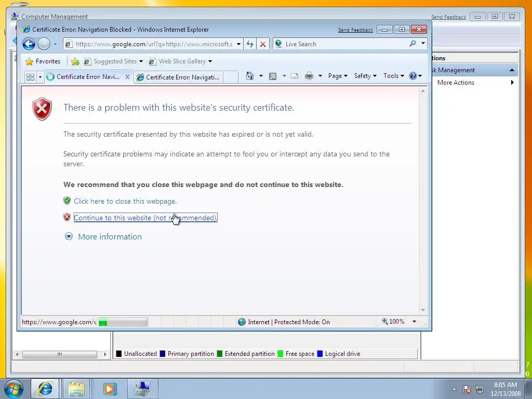Click the Internet Protected Mode status
532x399 pixels.
click(284, 322)
